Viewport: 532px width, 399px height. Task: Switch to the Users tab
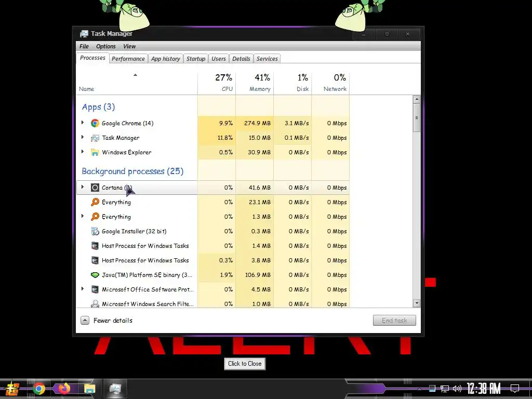click(219, 59)
